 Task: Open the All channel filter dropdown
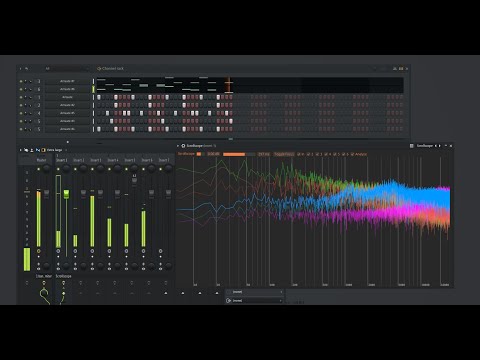click(x=67, y=69)
